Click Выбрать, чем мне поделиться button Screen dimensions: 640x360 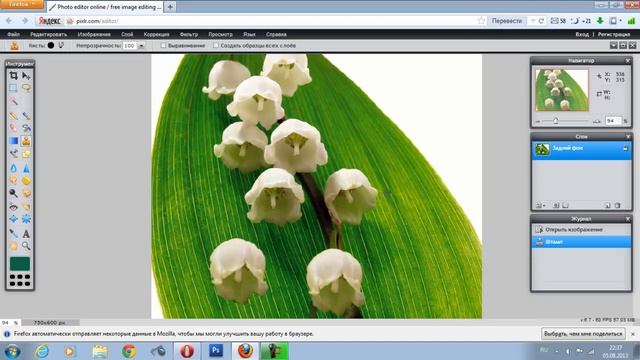[583, 333]
